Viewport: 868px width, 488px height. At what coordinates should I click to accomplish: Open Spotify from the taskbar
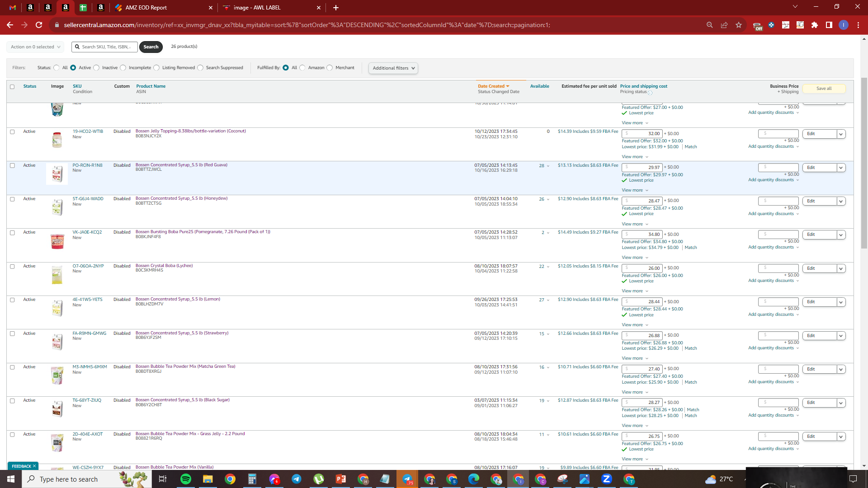(185, 479)
